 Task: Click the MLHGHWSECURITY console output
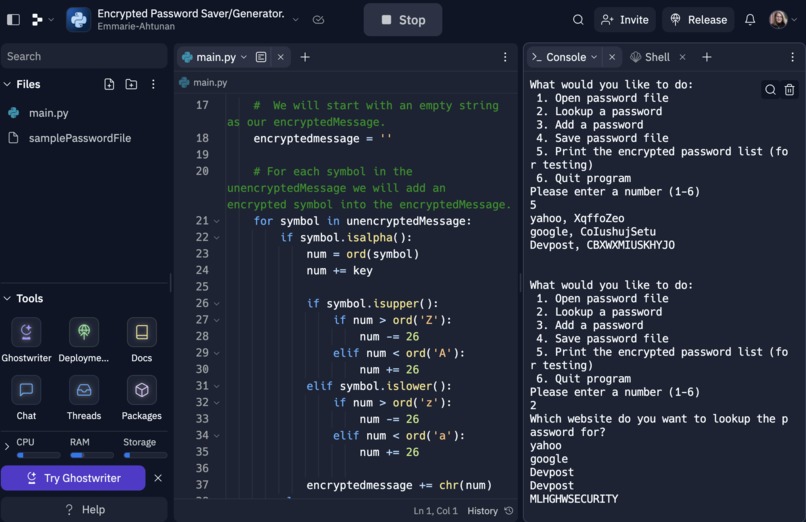(574, 499)
